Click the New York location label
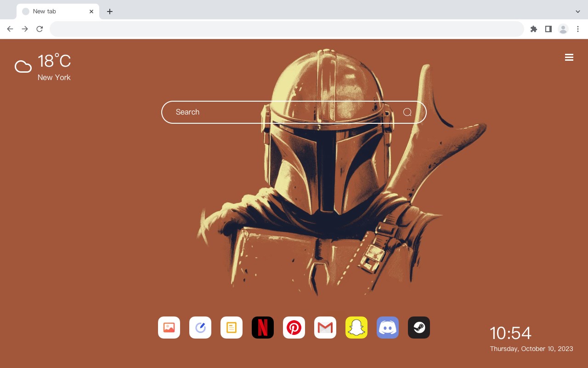Image resolution: width=588 pixels, height=368 pixels. [x=54, y=77]
